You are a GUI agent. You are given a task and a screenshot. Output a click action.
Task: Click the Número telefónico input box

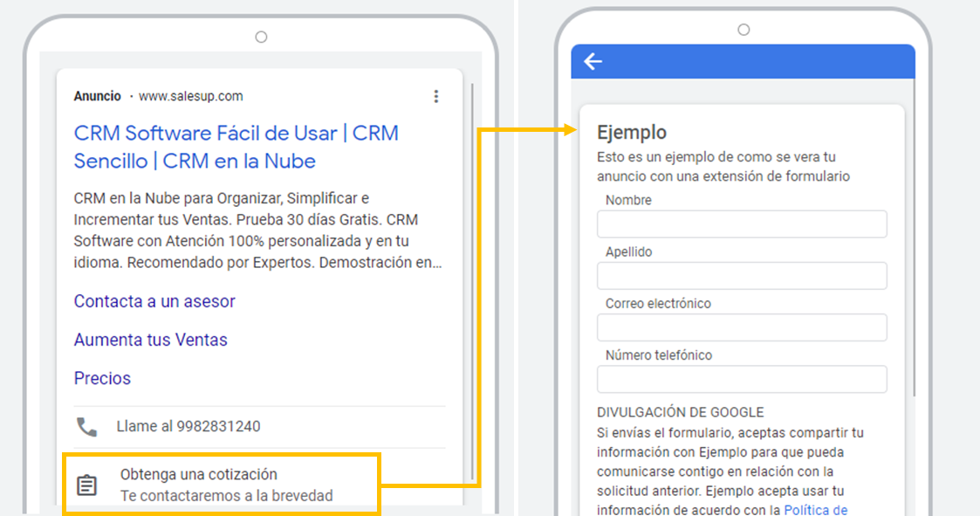(x=742, y=379)
